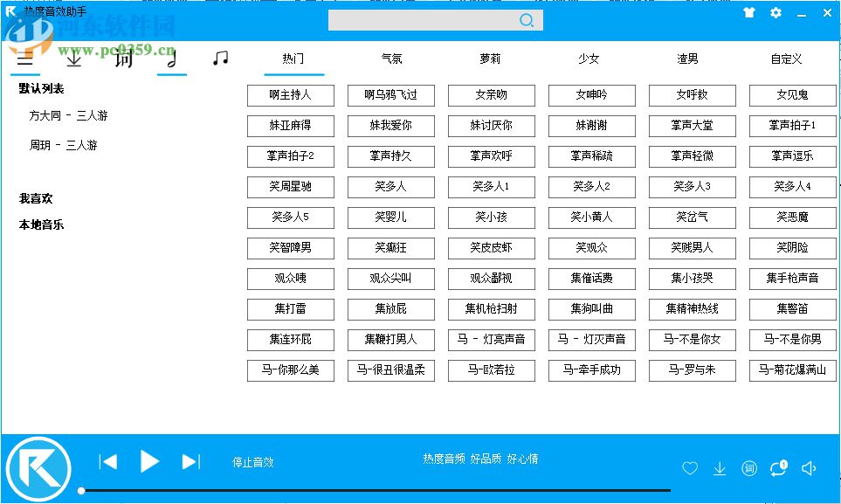Play the 笑周星驰 sound effect
The height and width of the screenshot is (504, 841).
point(291,187)
